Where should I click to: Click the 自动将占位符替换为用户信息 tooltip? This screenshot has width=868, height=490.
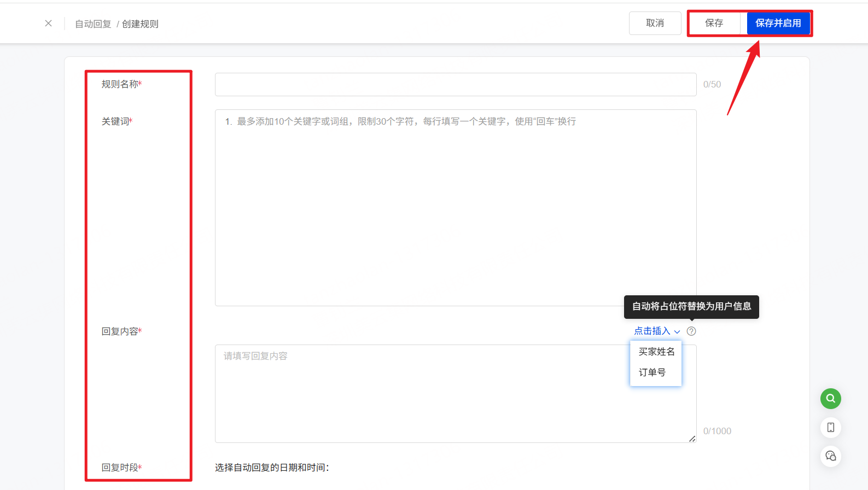(691, 306)
